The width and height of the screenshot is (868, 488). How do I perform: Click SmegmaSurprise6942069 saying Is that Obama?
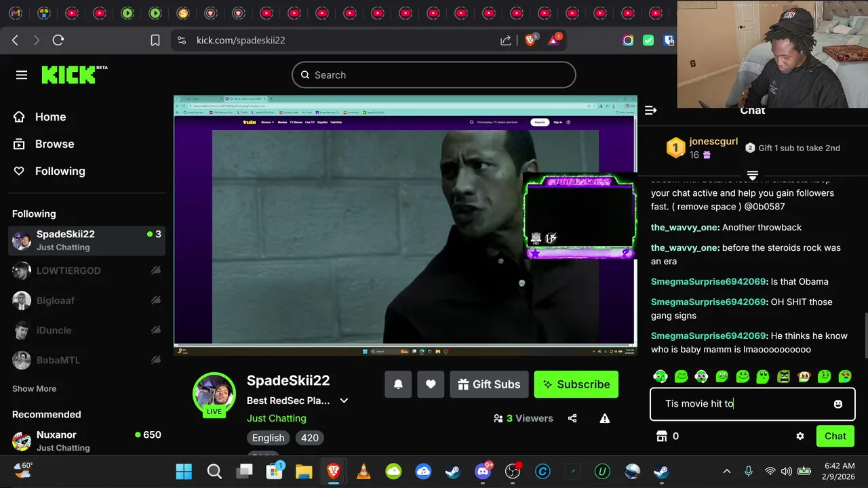[709, 281]
